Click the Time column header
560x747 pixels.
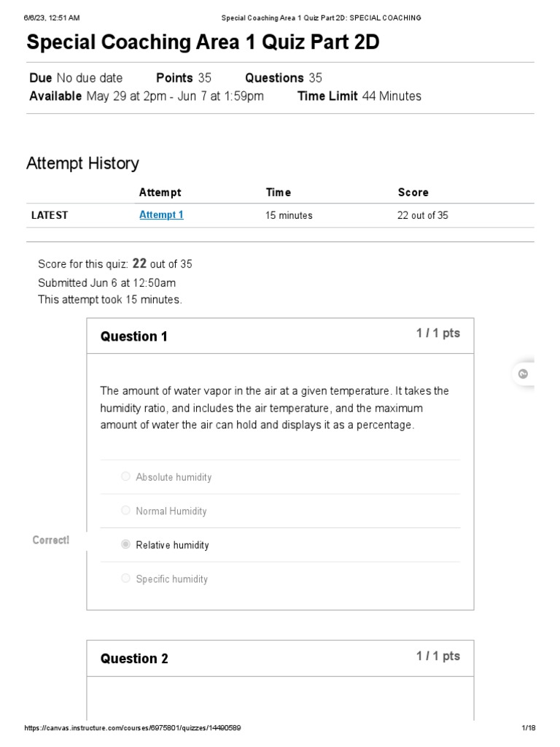tap(278, 193)
